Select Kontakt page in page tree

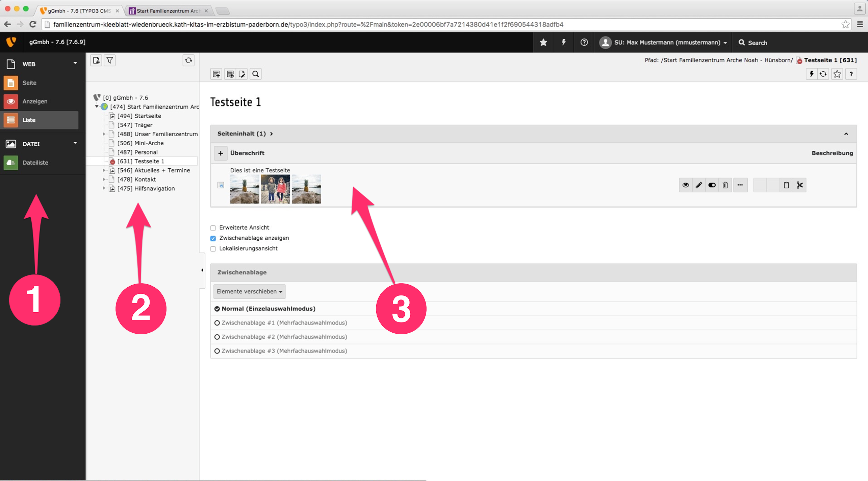[x=145, y=179]
